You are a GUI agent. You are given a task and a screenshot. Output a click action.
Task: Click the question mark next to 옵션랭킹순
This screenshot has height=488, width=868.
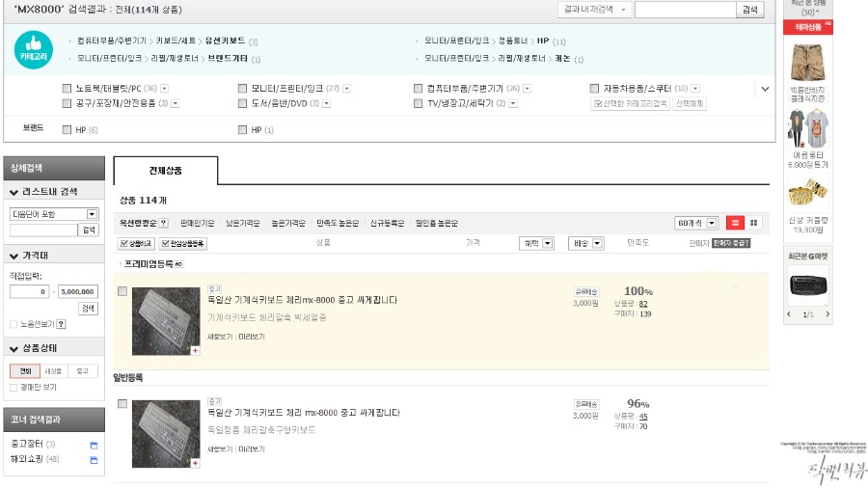coord(163,223)
